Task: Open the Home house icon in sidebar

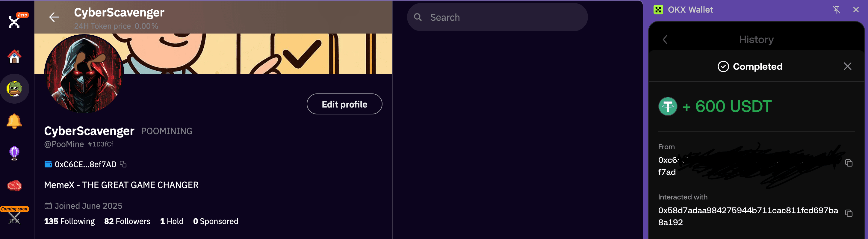Action: tap(14, 56)
